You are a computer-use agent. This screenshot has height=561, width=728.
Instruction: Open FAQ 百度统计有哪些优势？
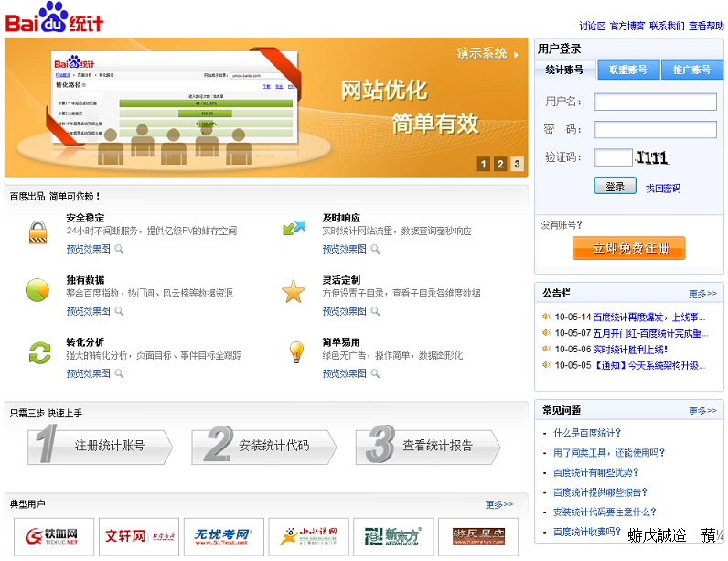595,472
